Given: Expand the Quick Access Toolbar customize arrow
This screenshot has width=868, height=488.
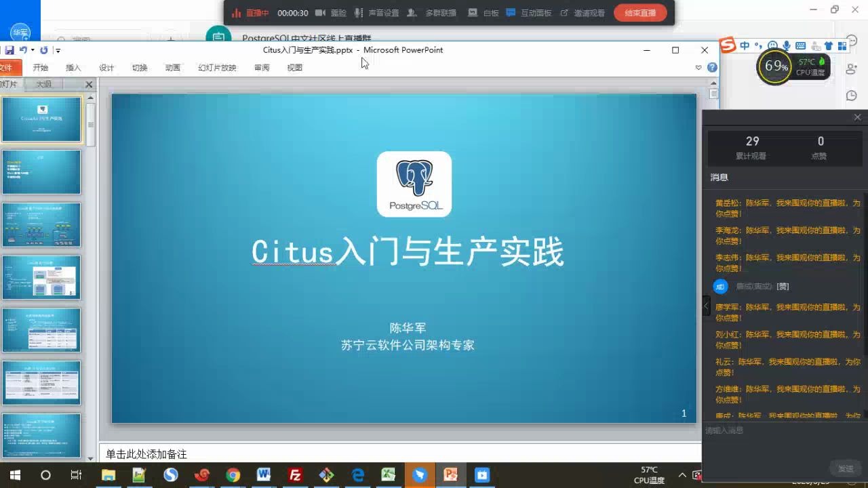Looking at the screenshot, I should coord(58,50).
